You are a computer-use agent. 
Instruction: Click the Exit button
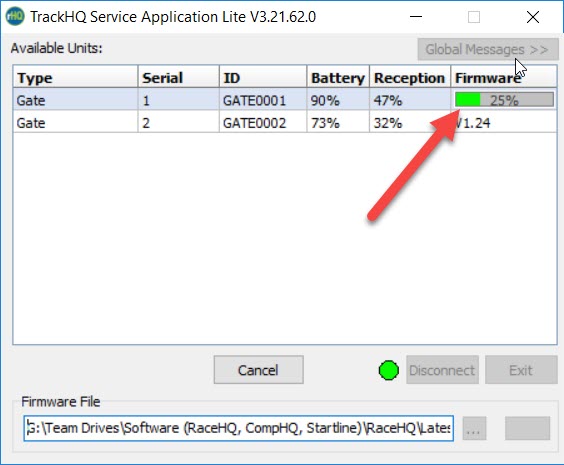[521, 370]
